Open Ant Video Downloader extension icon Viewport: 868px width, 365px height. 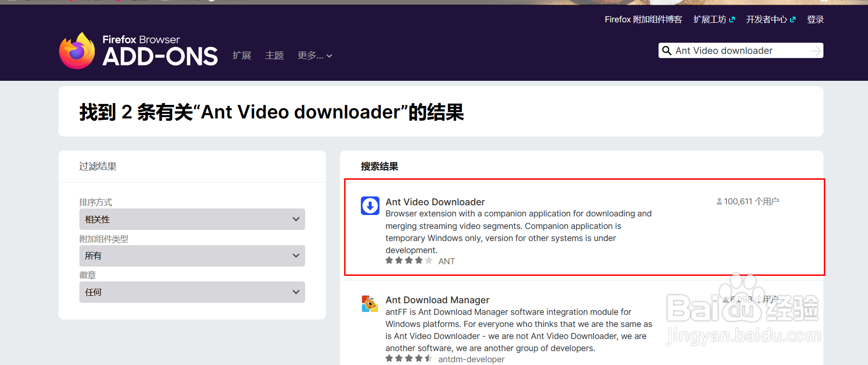[370, 206]
